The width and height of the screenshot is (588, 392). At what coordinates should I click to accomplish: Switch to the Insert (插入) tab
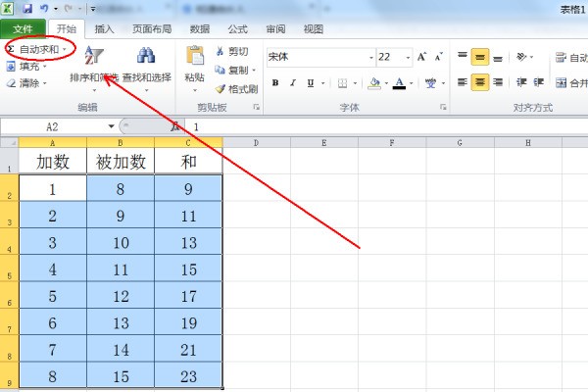pos(104,28)
